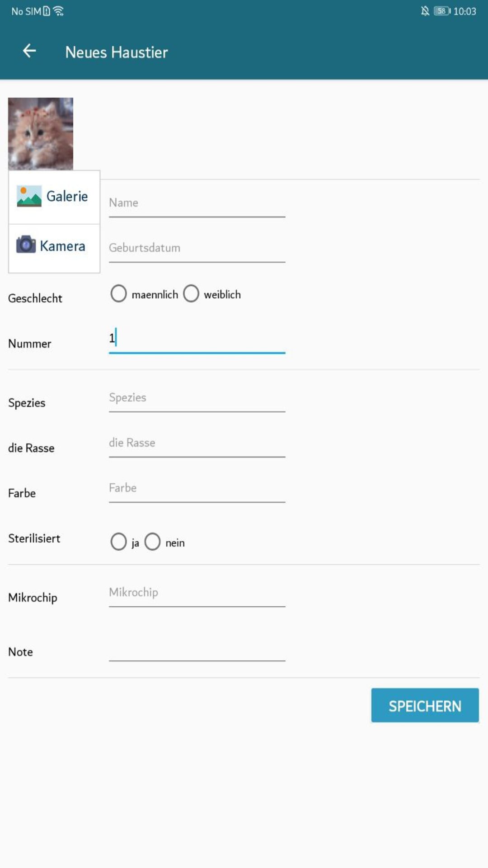
Task: Select the weiblich radio button
Action: (191, 294)
